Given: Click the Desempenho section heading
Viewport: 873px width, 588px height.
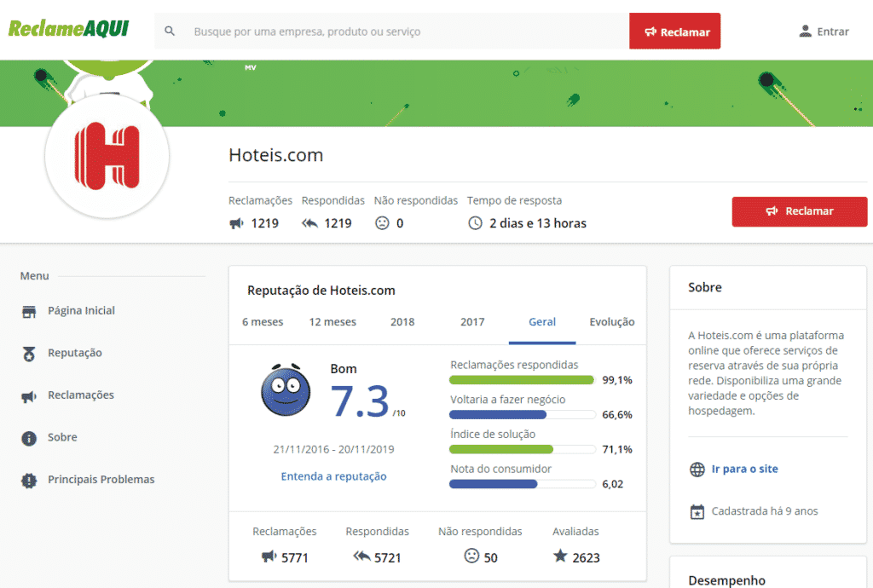Looking at the screenshot, I should pyautogui.click(x=726, y=580).
